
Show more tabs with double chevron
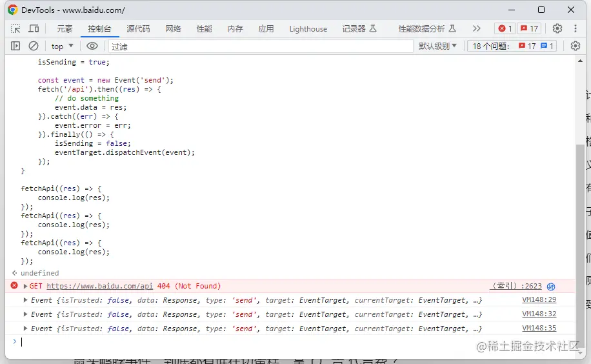(x=476, y=28)
